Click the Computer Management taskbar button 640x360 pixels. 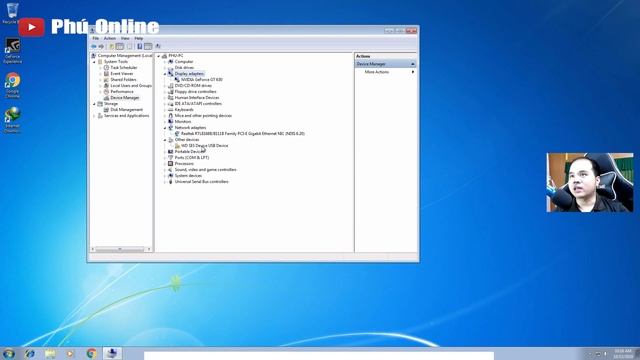(x=112, y=353)
